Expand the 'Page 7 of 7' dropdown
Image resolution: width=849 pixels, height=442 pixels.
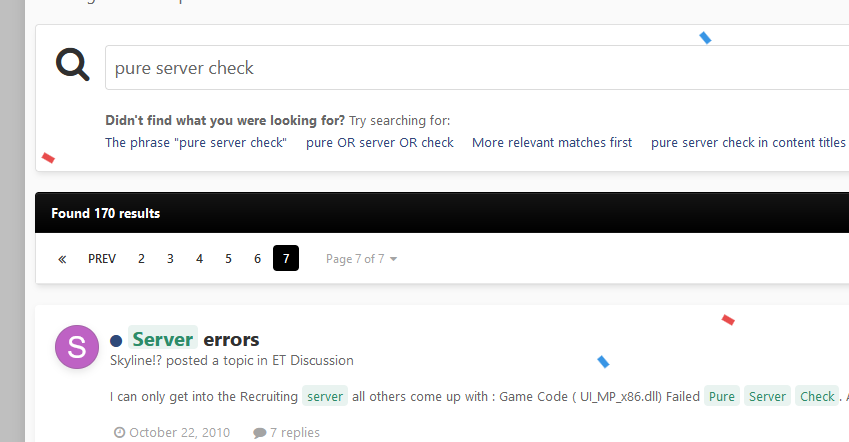coord(361,259)
